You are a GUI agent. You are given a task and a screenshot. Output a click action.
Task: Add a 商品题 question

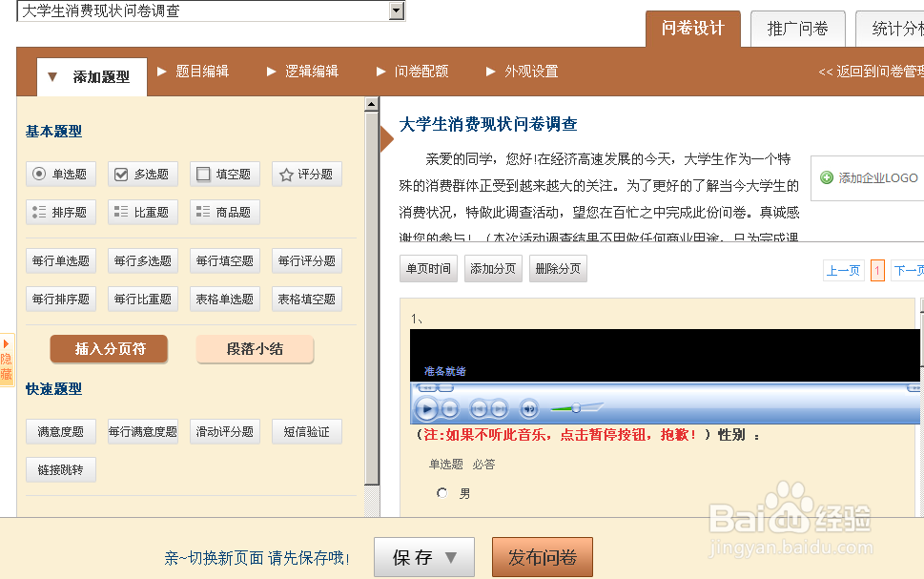coord(224,212)
